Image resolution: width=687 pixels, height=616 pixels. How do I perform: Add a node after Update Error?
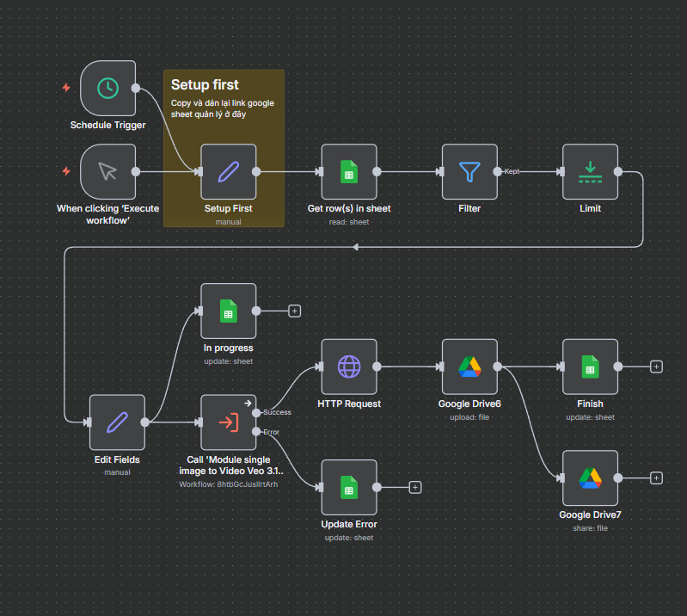414,487
